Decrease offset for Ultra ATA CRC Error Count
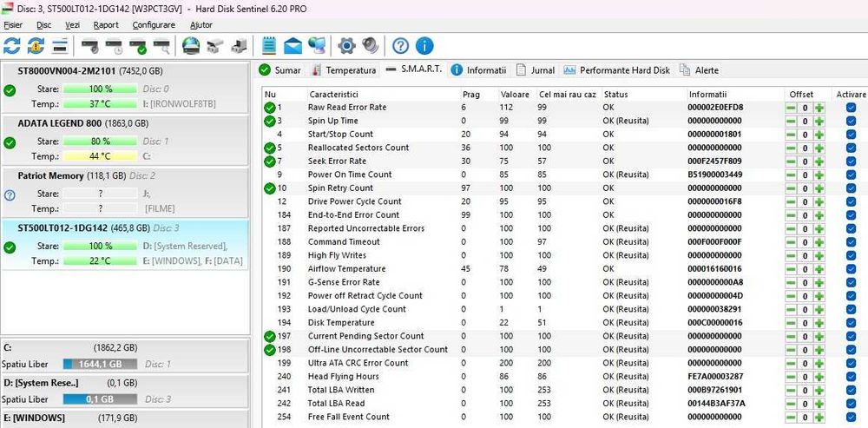Screen dimensions: 868x428 pyautogui.click(x=792, y=363)
